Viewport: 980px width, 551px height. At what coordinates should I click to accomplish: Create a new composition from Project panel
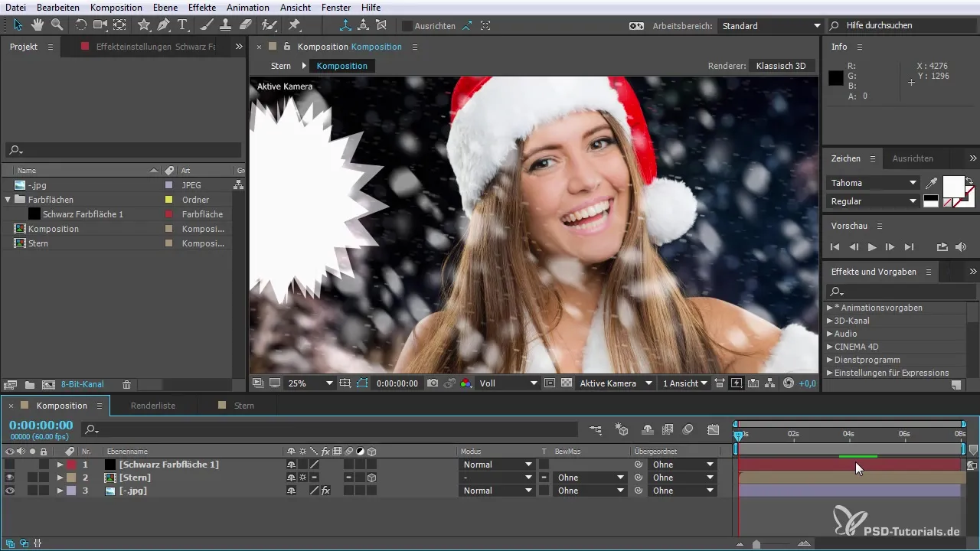click(48, 384)
